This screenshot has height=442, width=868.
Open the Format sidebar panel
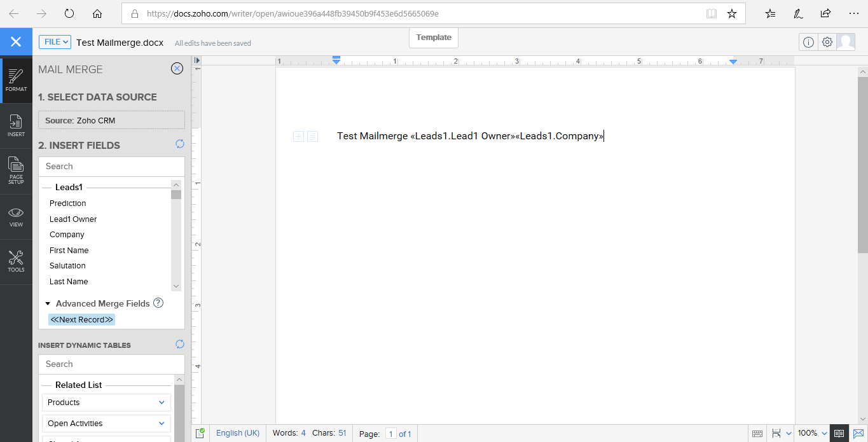coord(16,81)
